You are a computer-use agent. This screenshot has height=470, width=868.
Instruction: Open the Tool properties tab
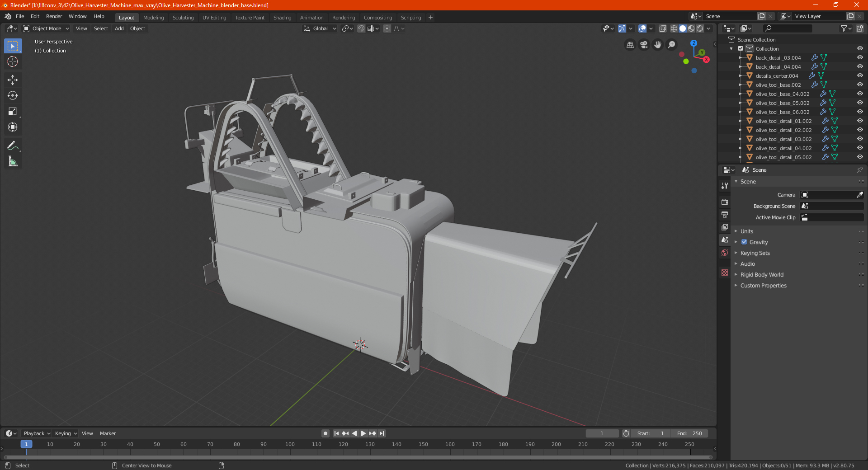click(x=725, y=186)
